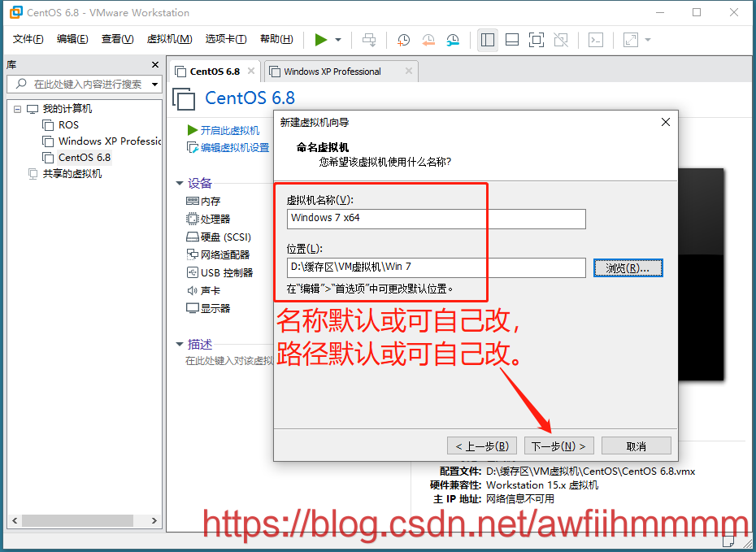
Task: Collapse the 描述 section
Action: (180, 344)
